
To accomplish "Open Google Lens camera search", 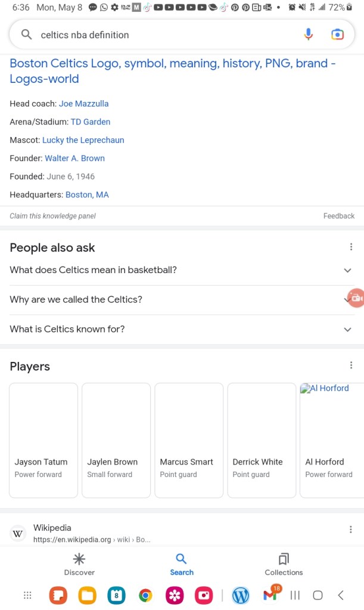I will (x=337, y=35).
